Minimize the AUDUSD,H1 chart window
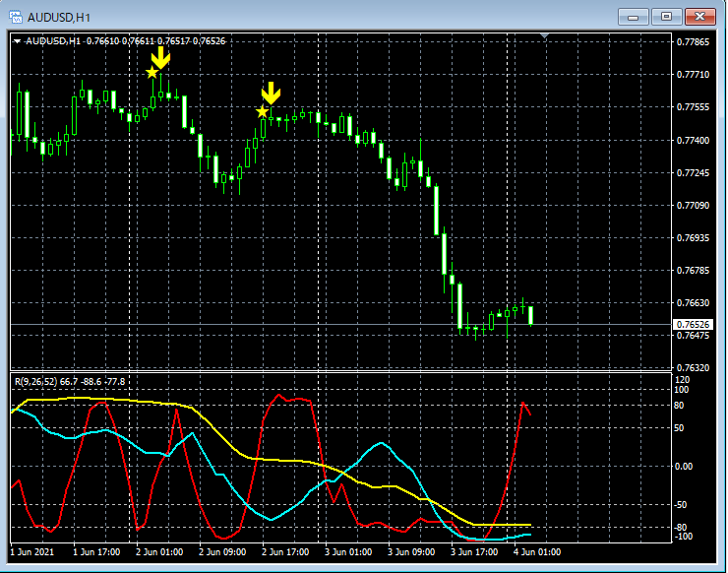This screenshot has height=573, width=728. pyautogui.click(x=633, y=17)
